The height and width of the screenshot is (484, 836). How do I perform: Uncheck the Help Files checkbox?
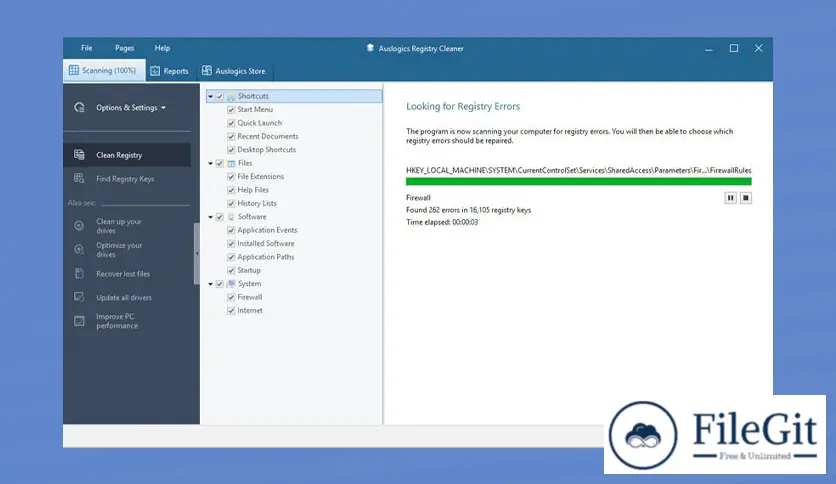[x=231, y=190]
